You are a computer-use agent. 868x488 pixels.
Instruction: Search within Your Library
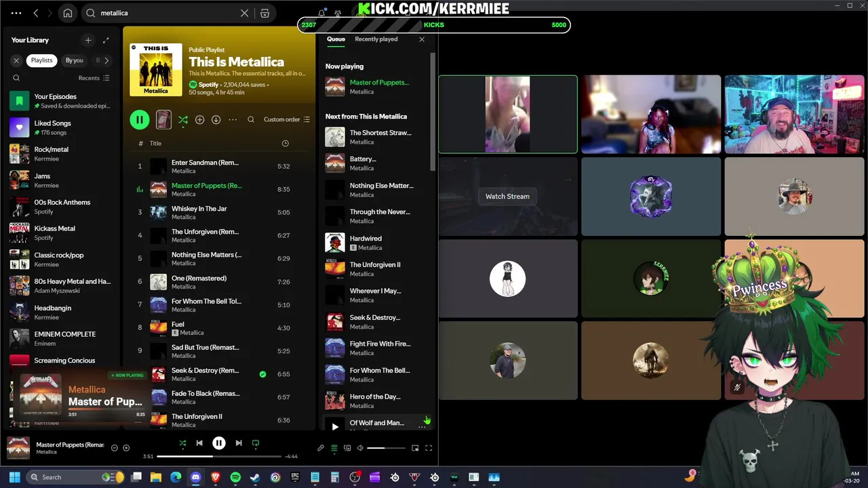pos(16,78)
